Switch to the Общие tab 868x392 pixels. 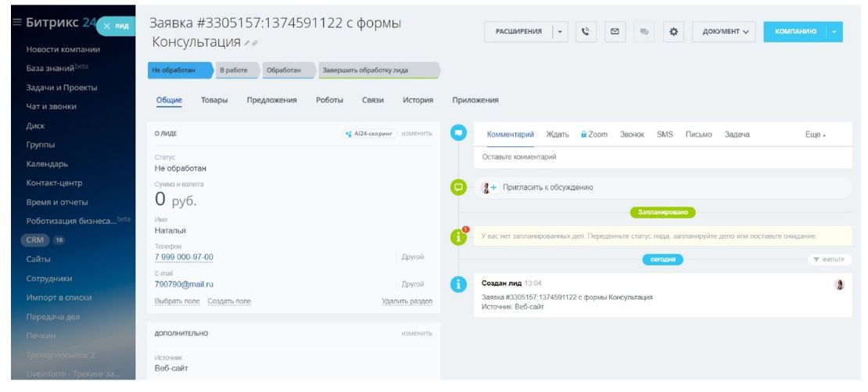[x=169, y=100]
